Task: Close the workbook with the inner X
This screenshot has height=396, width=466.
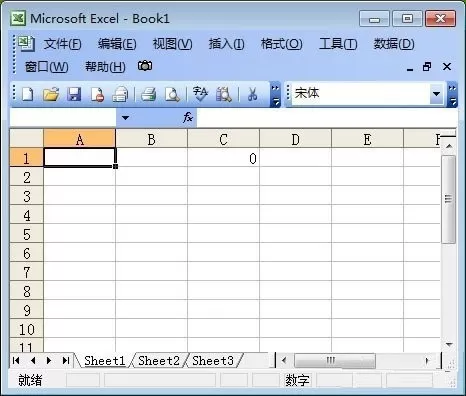Action: click(x=447, y=67)
